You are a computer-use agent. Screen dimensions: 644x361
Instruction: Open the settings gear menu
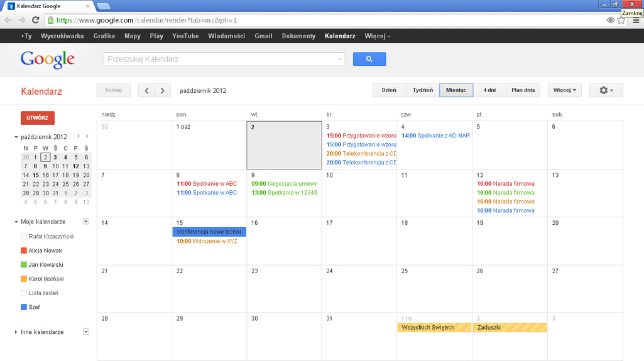(606, 90)
